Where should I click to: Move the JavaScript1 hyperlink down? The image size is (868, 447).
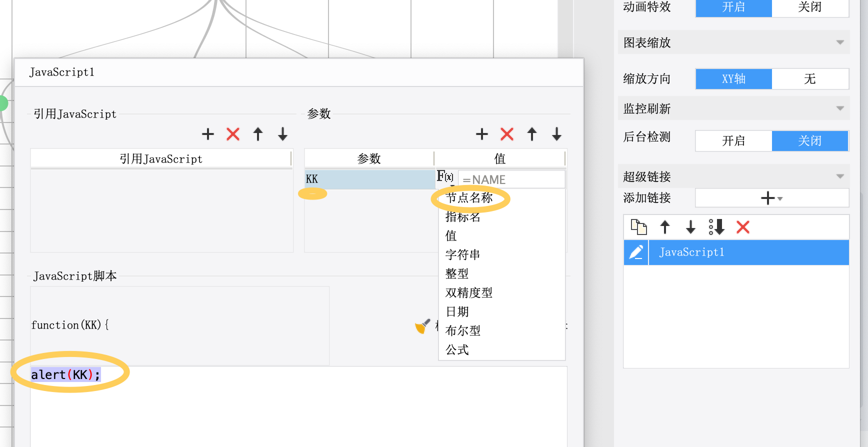pos(690,227)
